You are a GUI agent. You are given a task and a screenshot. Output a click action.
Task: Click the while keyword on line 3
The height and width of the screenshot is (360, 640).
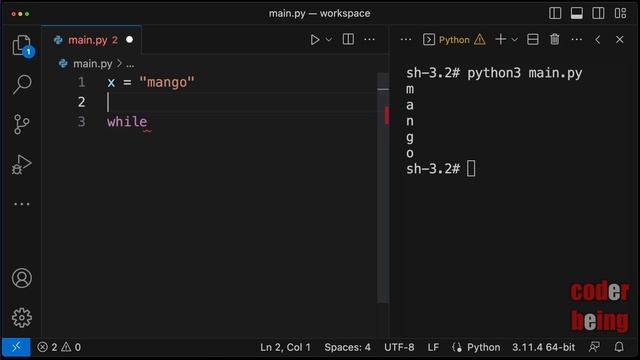pos(127,122)
